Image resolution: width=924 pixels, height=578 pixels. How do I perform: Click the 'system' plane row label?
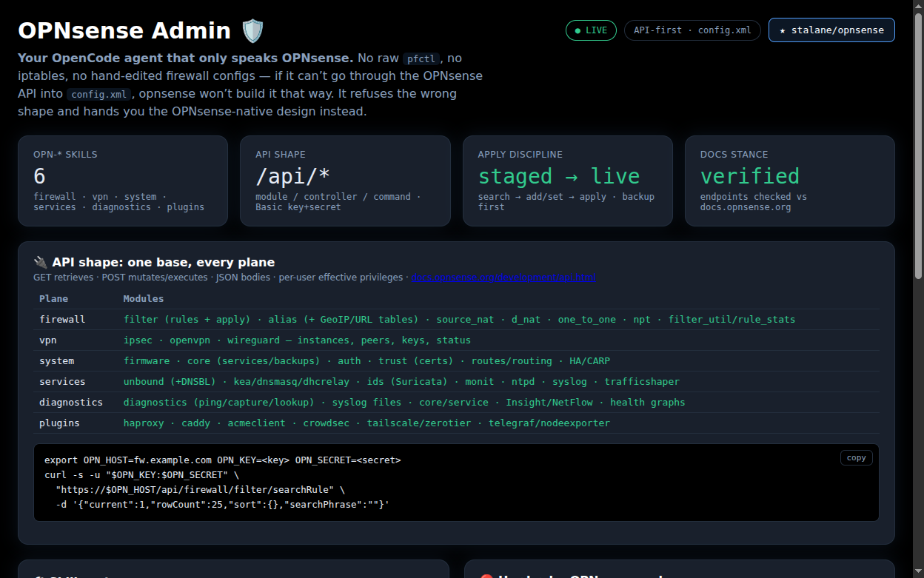pyautogui.click(x=56, y=360)
